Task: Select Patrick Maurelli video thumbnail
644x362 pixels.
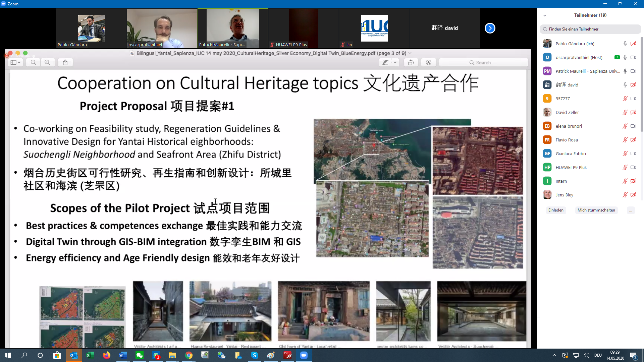Action: point(232,28)
